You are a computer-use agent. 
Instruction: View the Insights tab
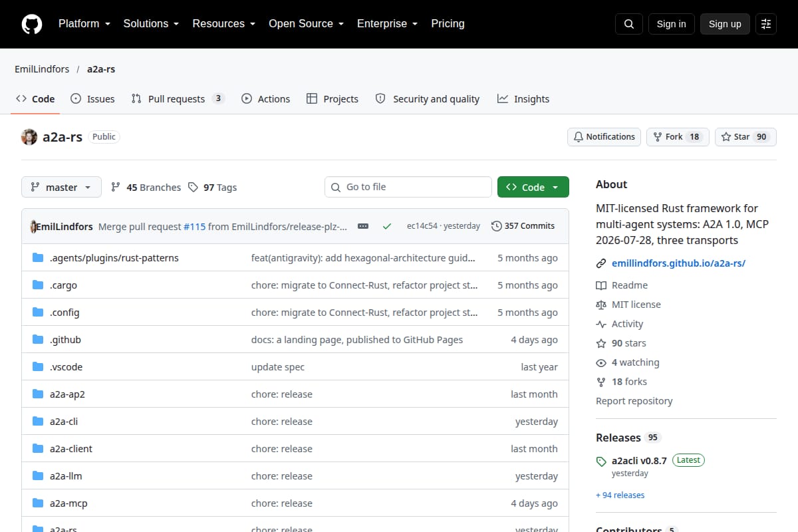tap(523, 99)
